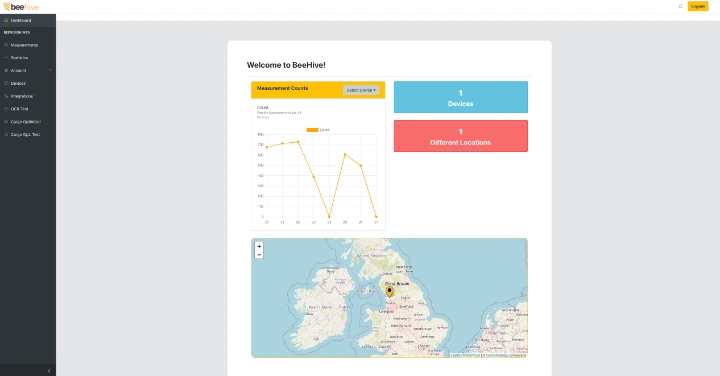Click the Measurements sidebar icon
Screen dimensions: 720x376
point(6,45)
